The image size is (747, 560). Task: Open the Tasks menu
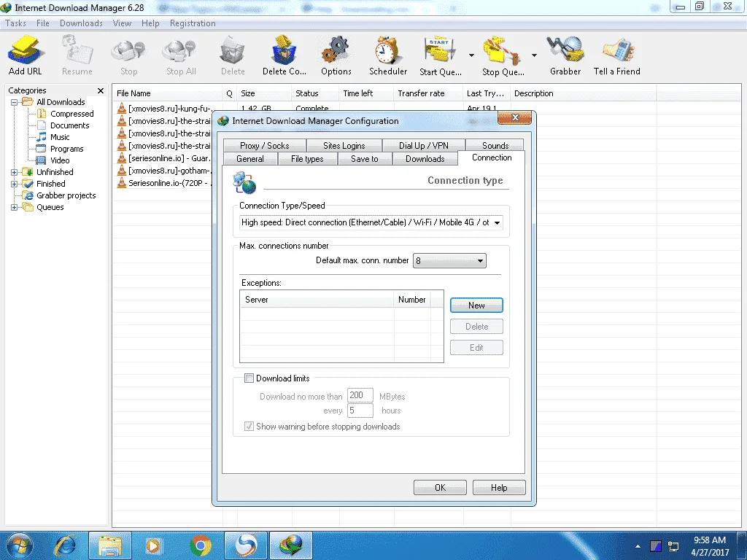[x=16, y=23]
